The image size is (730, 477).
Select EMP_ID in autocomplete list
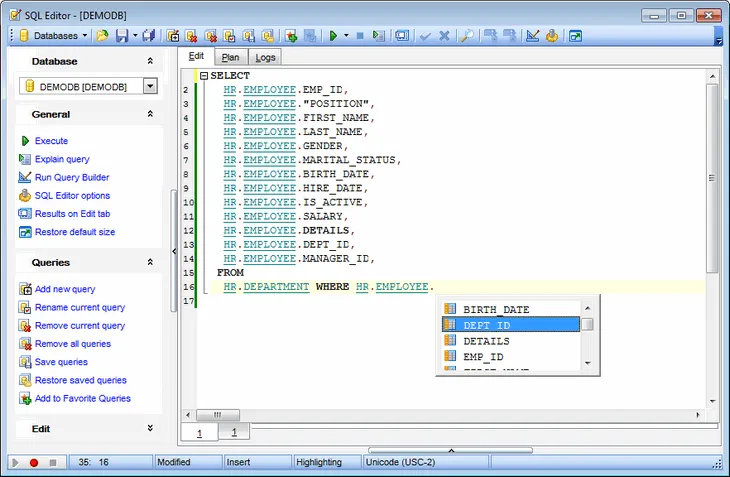coord(511,356)
